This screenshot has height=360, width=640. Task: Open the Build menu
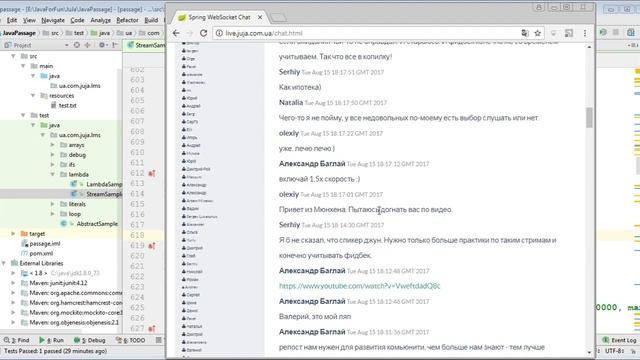click(x=151, y=20)
